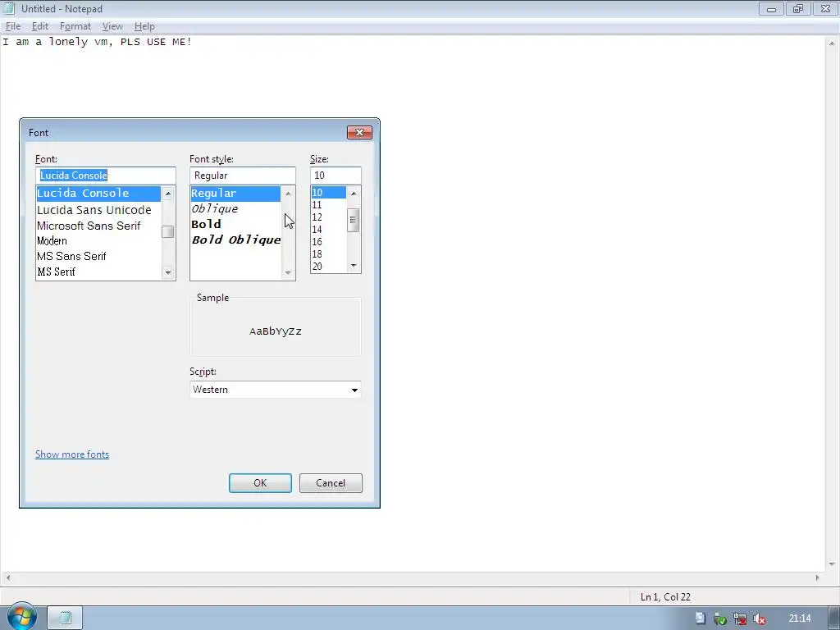840x630 pixels.
Task: Restore down the Notepad window
Action: click(798, 8)
